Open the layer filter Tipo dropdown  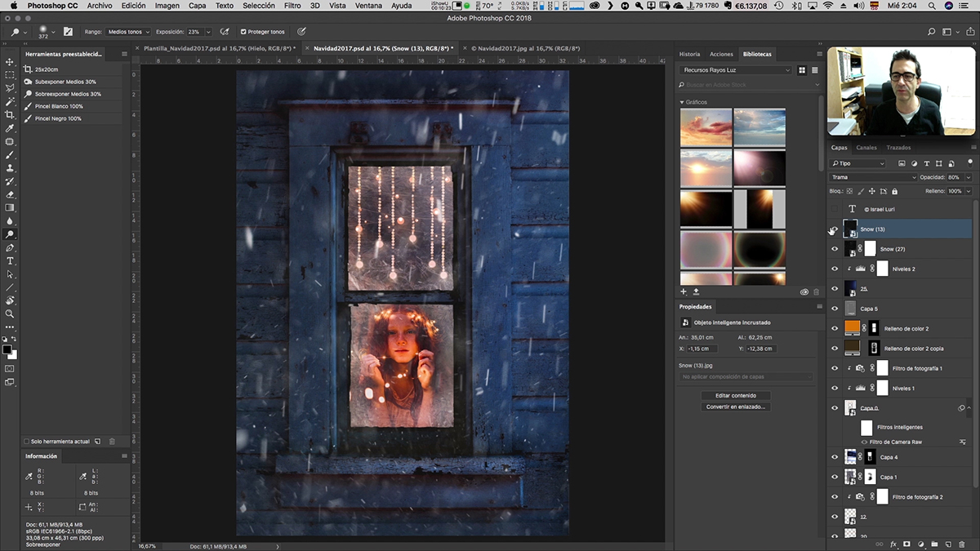[x=857, y=163]
